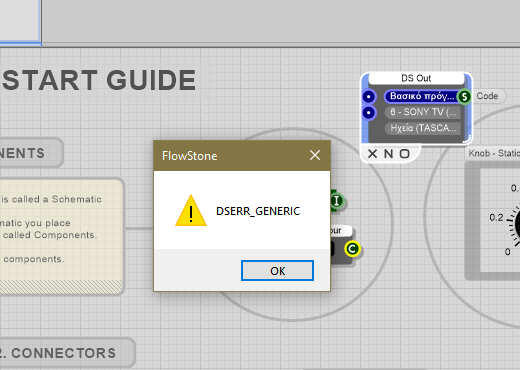Image resolution: width=520 pixels, height=370 pixels.
Task: Click the Knob - Static label
Action: (493, 153)
